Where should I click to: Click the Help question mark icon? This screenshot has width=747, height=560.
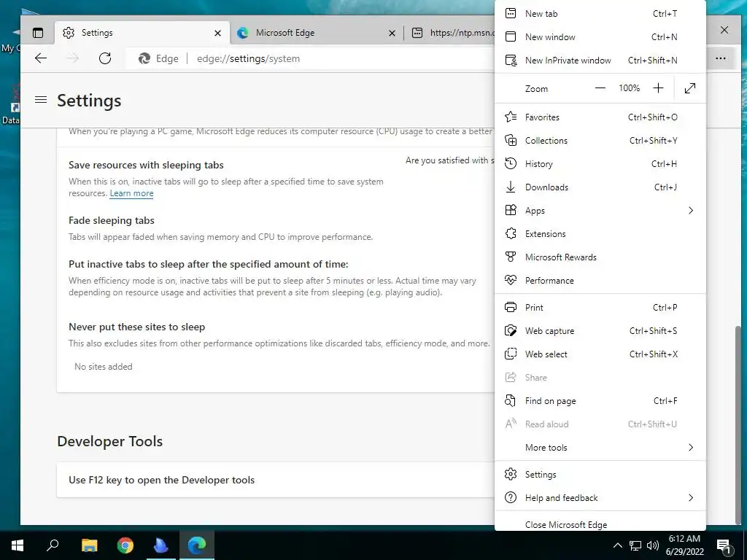[x=510, y=497]
